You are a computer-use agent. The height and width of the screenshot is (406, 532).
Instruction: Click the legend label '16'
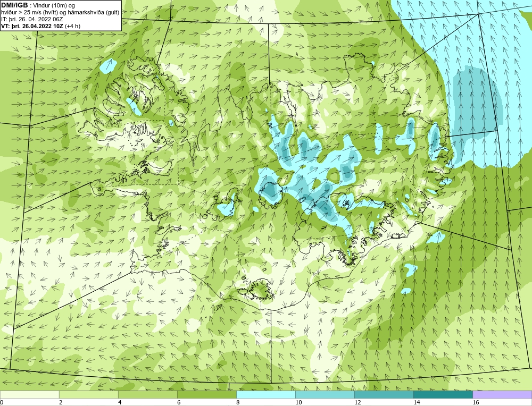476,402
